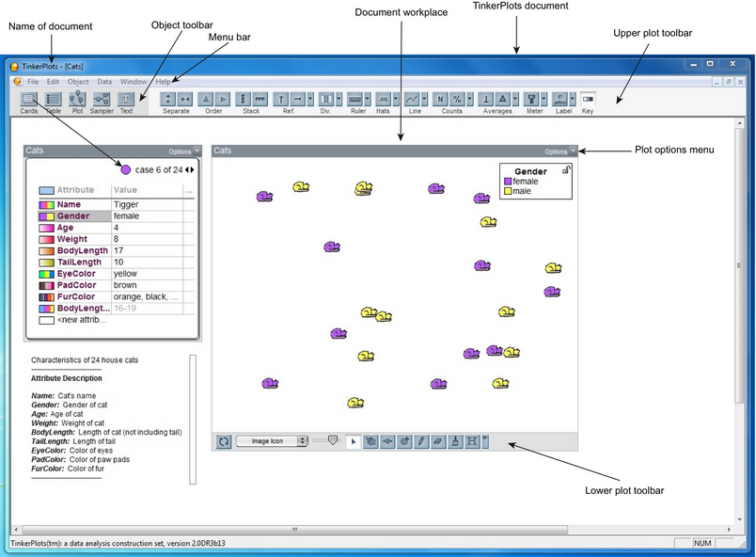Select the pointer arrow tool

click(x=354, y=441)
